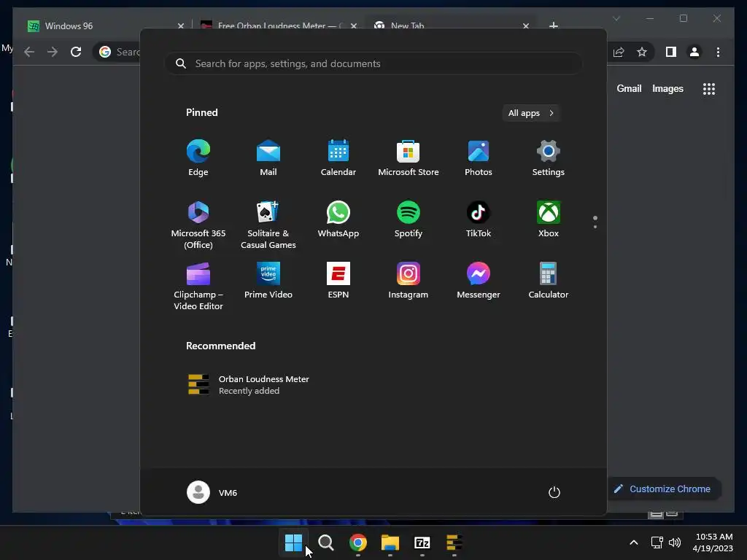
Task: Click Customize Chrome button
Action: tap(663, 489)
